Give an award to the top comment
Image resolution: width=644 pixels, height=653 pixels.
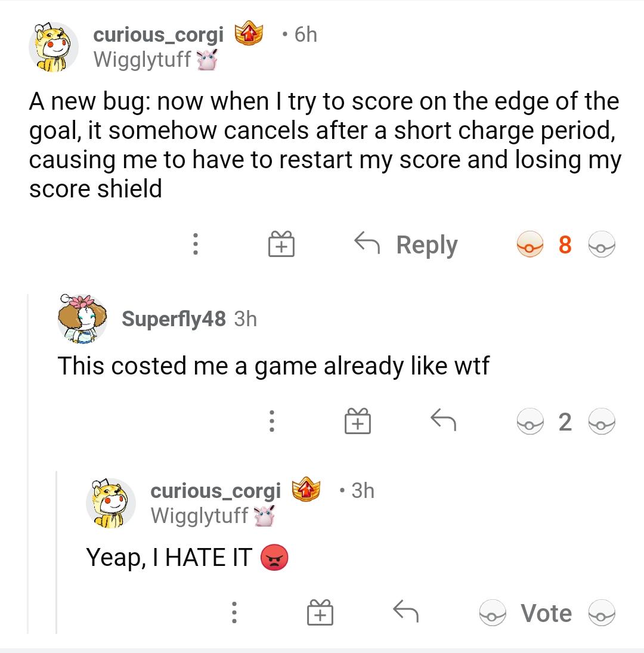(280, 245)
